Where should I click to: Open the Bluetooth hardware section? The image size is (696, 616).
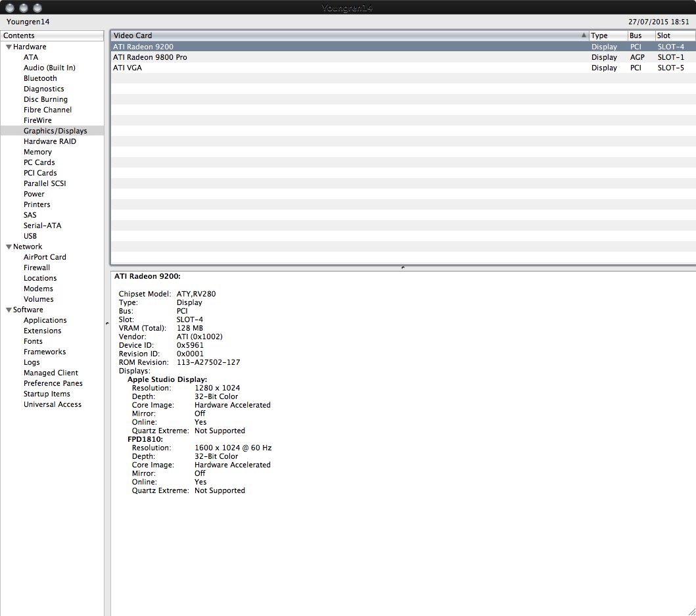point(40,78)
